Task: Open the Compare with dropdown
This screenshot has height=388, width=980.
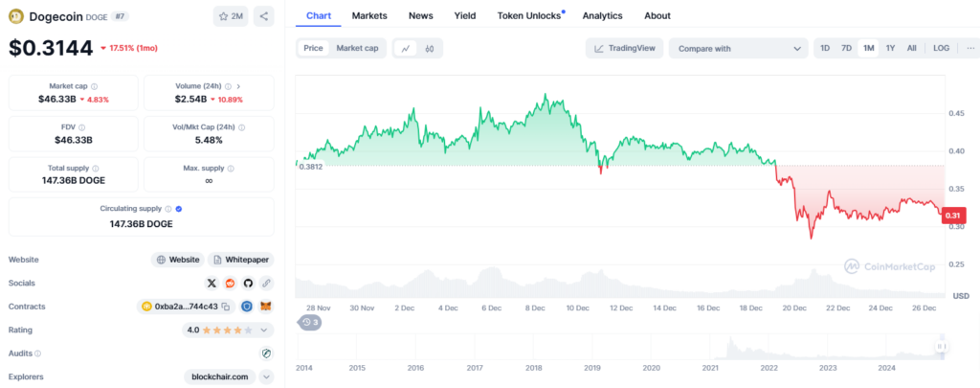Action: coord(738,49)
